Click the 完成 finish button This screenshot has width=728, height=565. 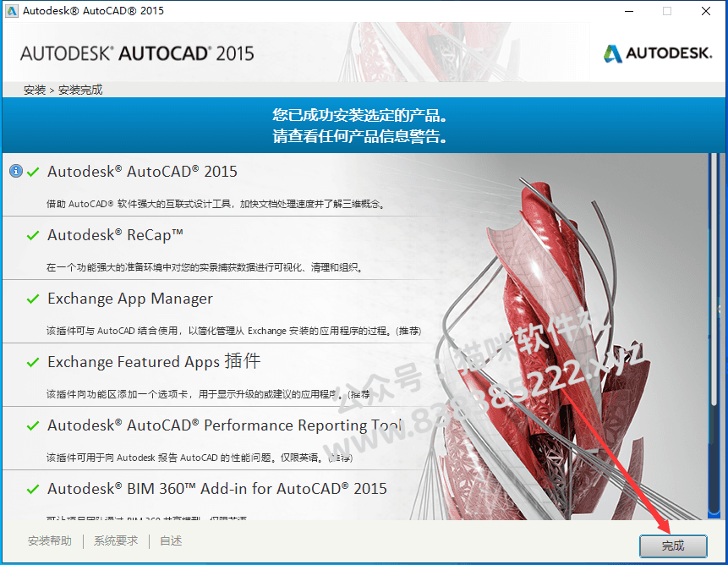pos(673,546)
